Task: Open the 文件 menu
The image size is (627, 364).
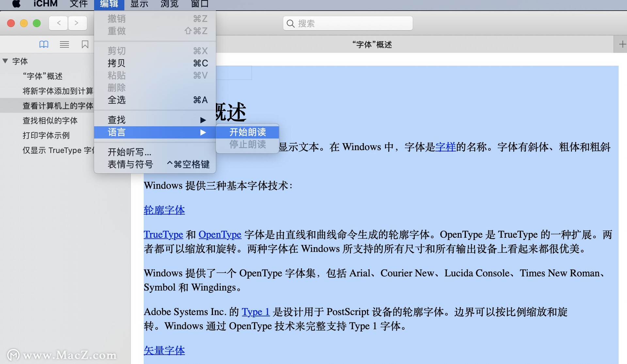Action: coord(79,4)
